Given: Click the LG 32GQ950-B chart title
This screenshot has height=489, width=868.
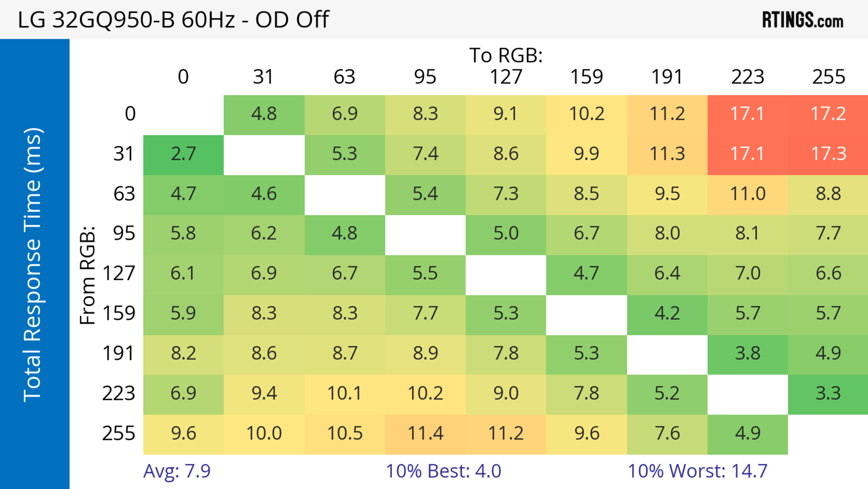Looking at the screenshot, I should coord(173,19).
